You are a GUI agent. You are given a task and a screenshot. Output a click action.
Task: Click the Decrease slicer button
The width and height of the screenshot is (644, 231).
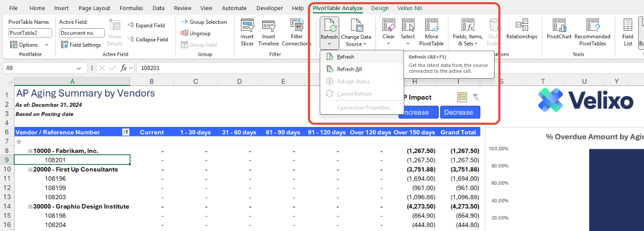point(459,112)
